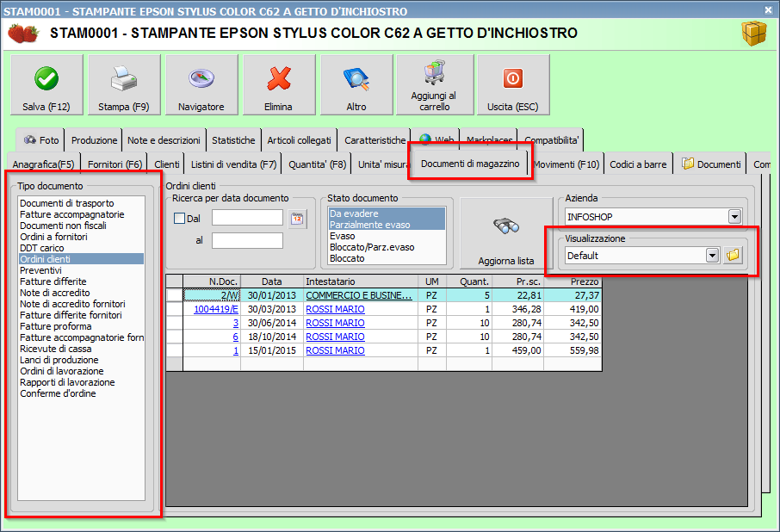Image resolution: width=780 pixels, height=532 pixels.
Task: Click Aggiungi al carrello cart button
Action: pos(435,85)
